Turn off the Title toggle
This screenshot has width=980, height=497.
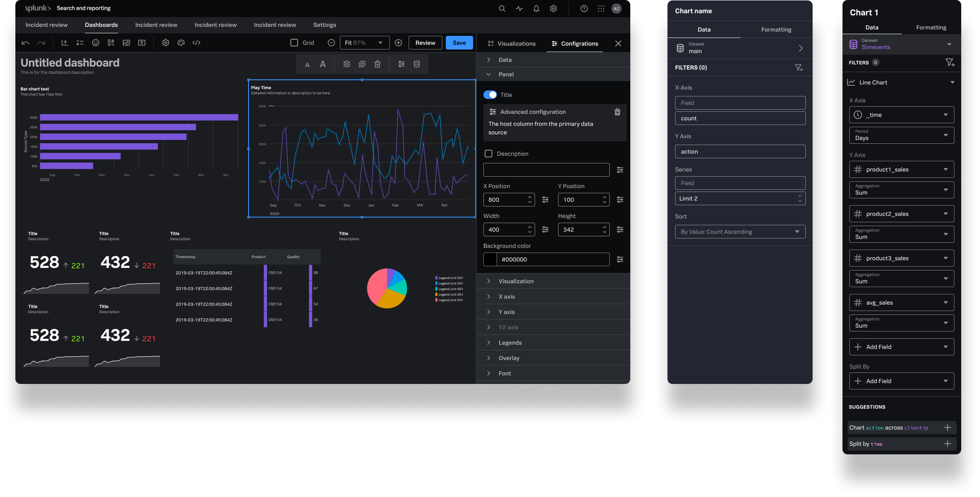(490, 95)
